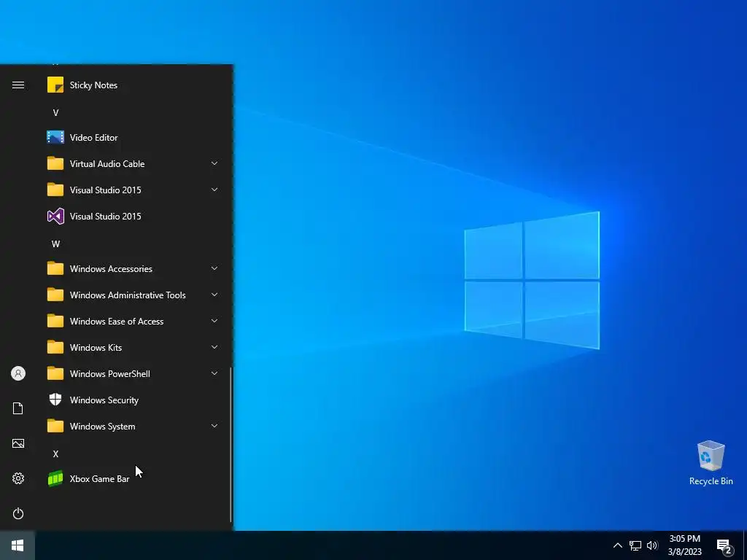Expand the Windows System chevron
The image size is (747, 560).
tap(214, 426)
